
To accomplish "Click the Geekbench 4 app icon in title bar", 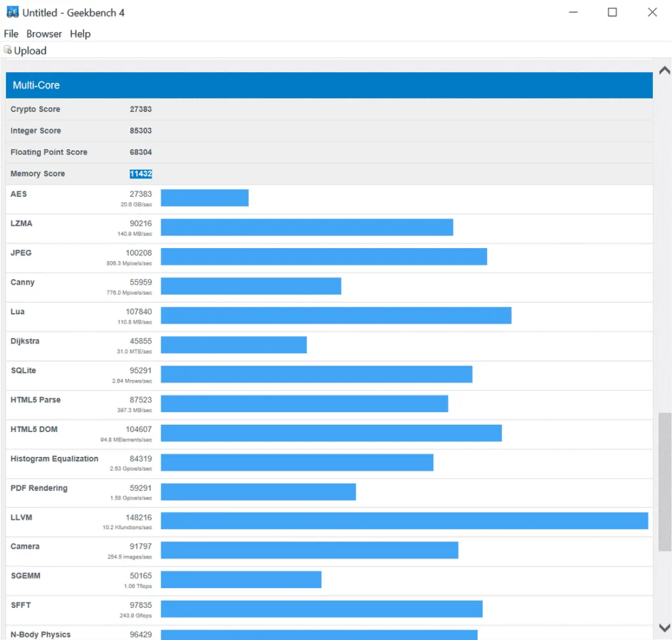I will 12,12.
